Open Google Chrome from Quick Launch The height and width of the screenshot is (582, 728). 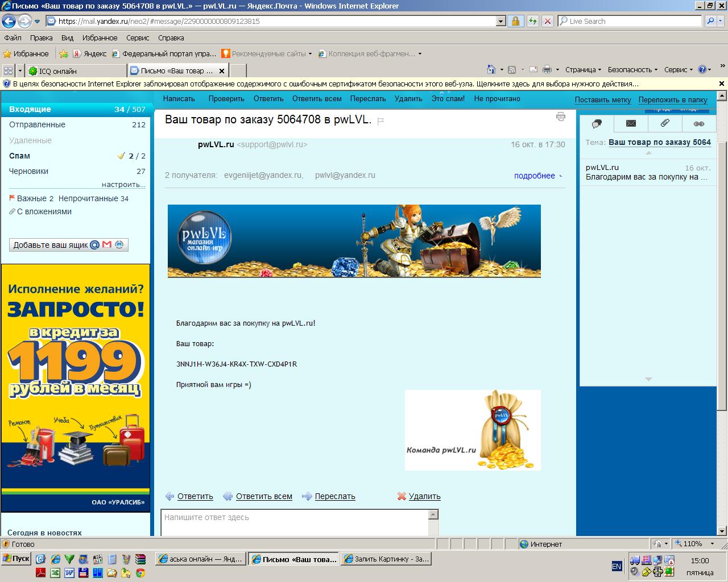pos(140,572)
